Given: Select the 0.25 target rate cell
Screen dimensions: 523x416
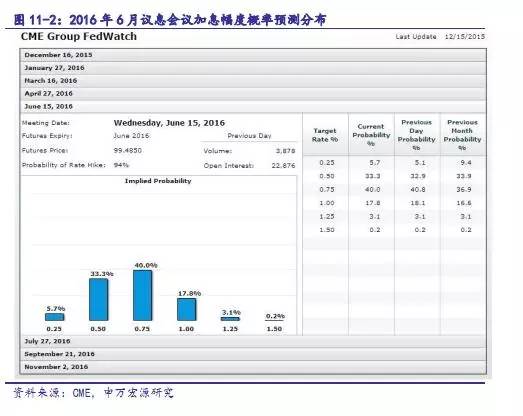Looking at the screenshot, I should [x=327, y=162].
